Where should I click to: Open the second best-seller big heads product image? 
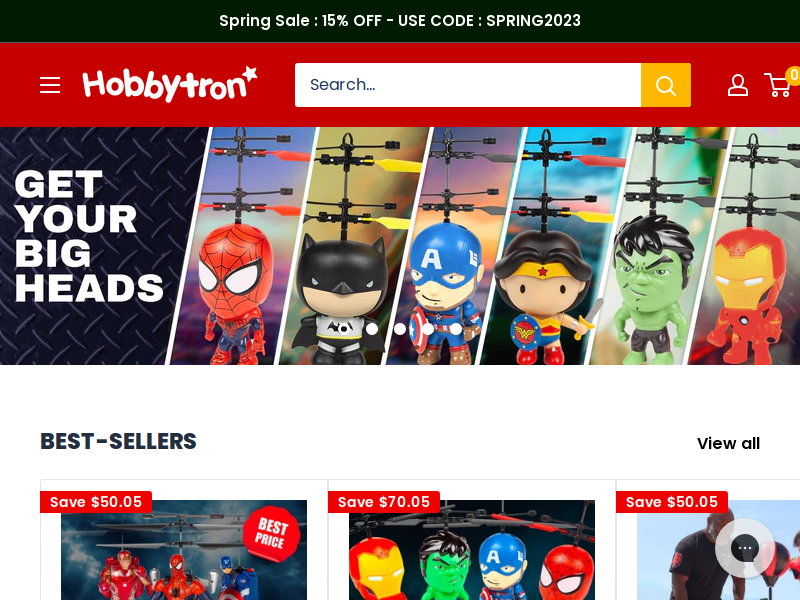472,550
